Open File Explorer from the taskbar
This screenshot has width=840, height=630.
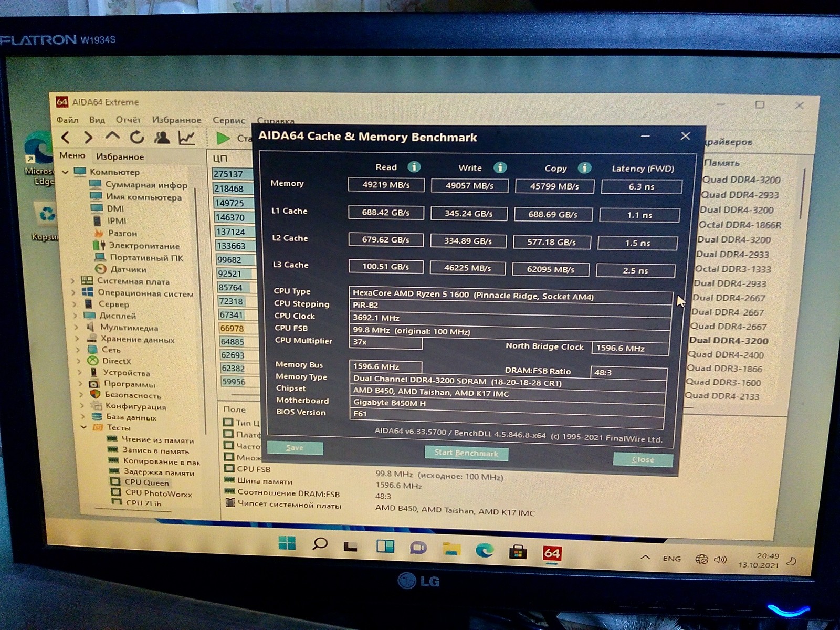tap(451, 549)
